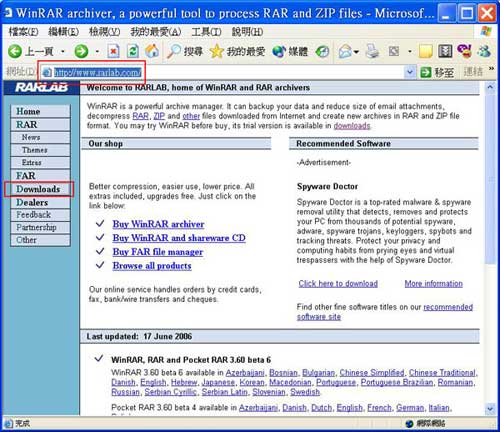Image resolution: width=500 pixels, height=432 pixels.
Task: Click the Go arrow button next to address bar
Action: coord(426,72)
